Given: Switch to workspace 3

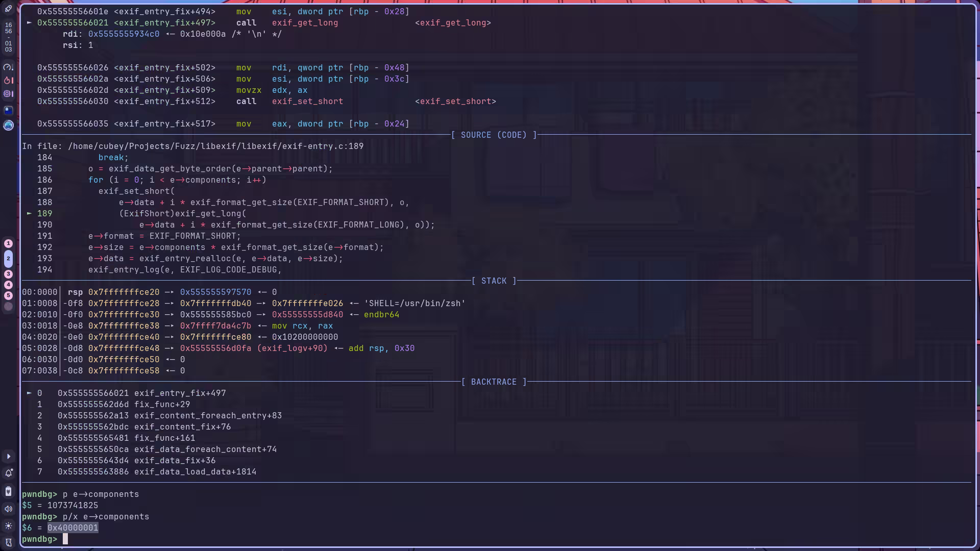Looking at the screenshot, I should tap(8, 274).
